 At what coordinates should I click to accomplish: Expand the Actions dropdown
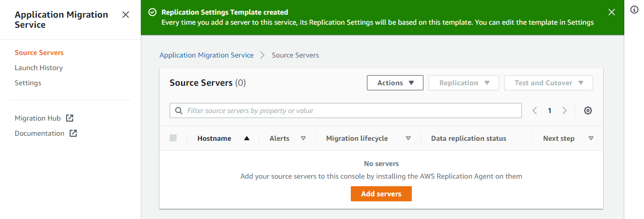(395, 83)
